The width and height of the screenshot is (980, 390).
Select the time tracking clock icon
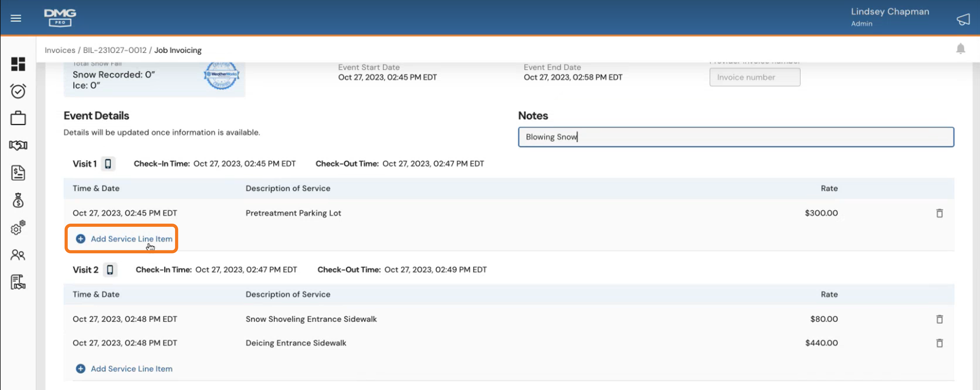[18, 91]
